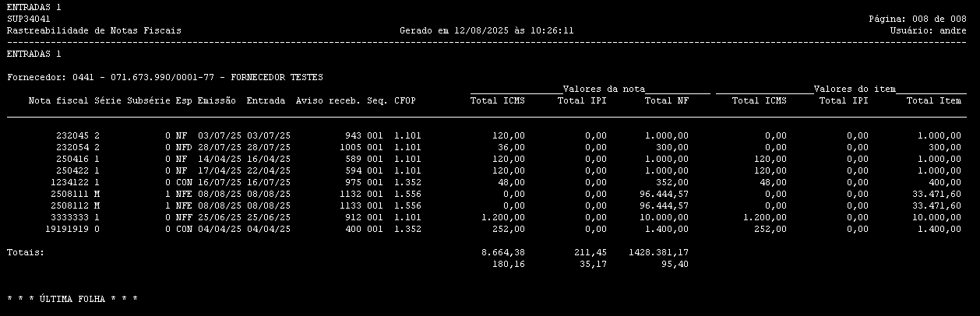The width and height of the screenshot is (980, 316).
Task: Click aviso number 1132 in row 2508111
Action: [x=351, y=194]
